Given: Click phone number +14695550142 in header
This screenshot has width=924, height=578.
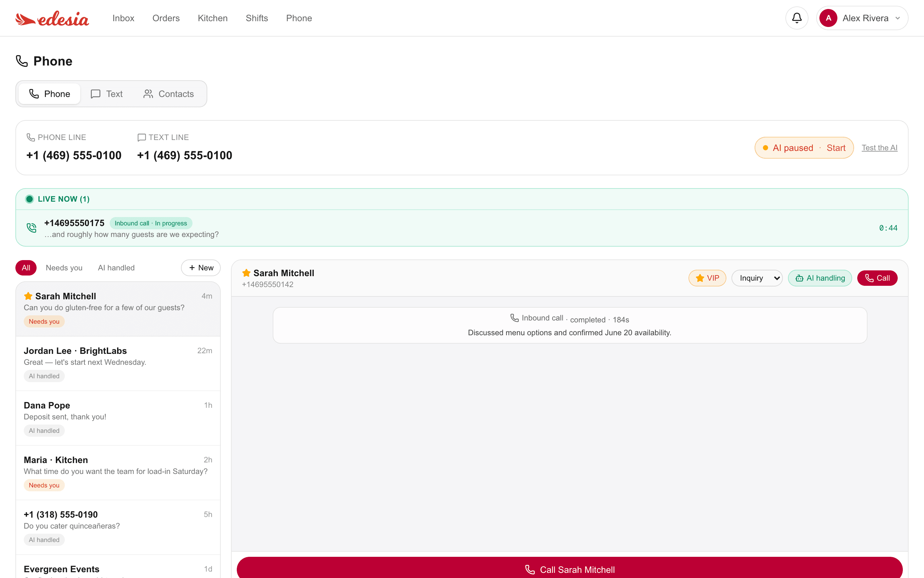Looking at the screenshot, I should click(267, 285).
